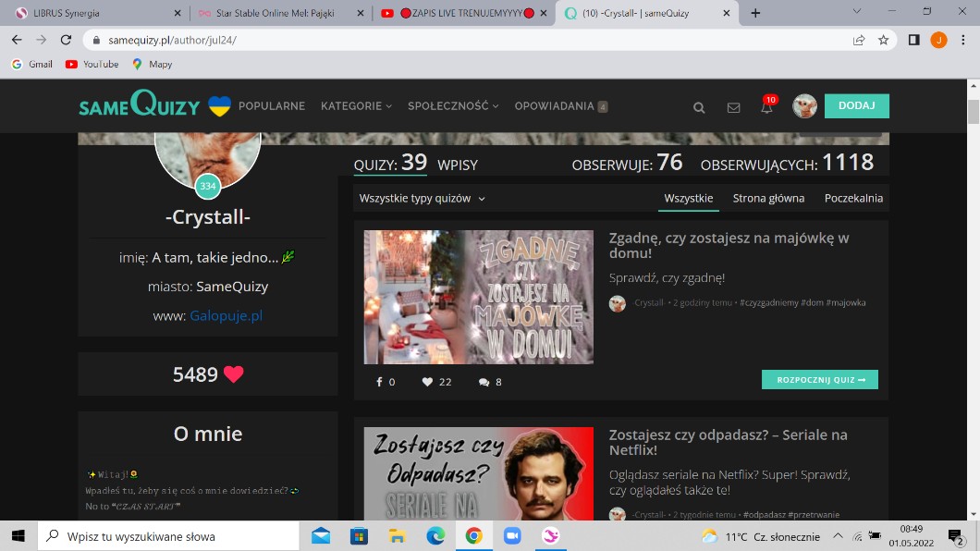Switch to the 'Strona główna' tab

pyautogui.click(x=768, y=198)
